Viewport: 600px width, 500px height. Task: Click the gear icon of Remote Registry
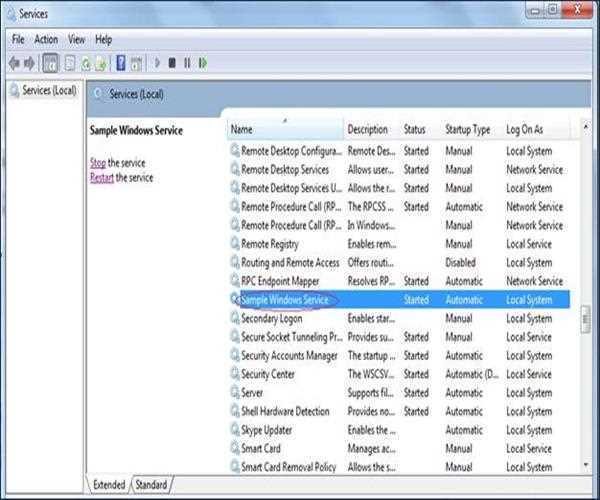coord(235,243)
